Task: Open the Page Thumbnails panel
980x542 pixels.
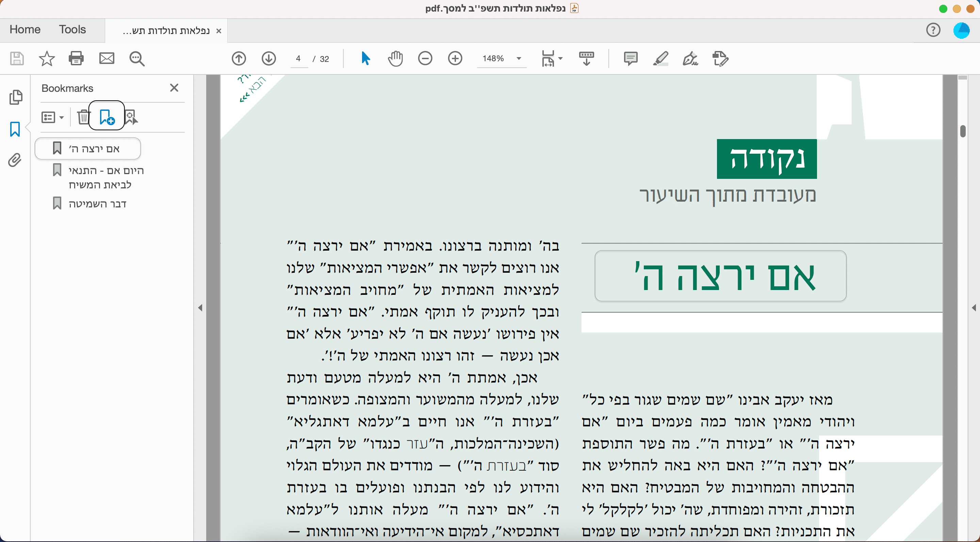Action: coord(16,98)
